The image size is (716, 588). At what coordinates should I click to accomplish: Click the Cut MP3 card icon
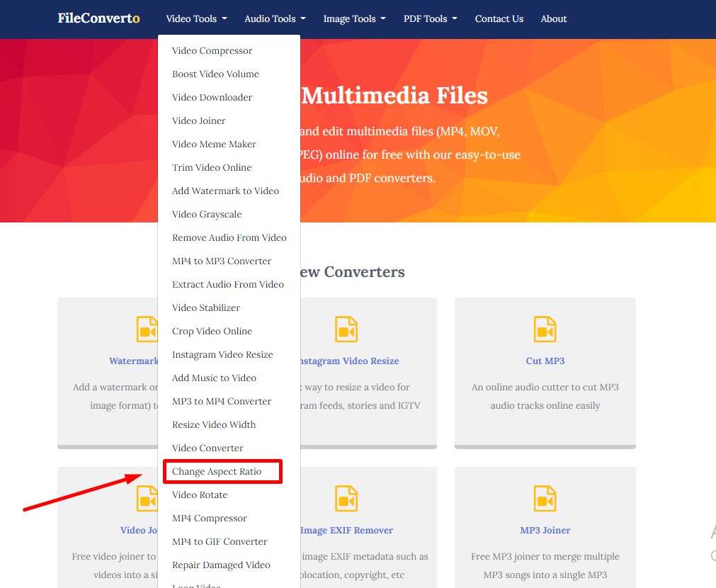click(x=545, y=329)
